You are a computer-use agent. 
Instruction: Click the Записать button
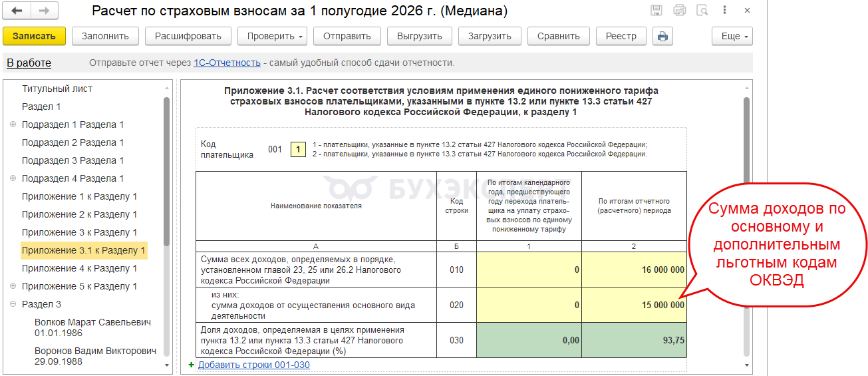point(34,36)
